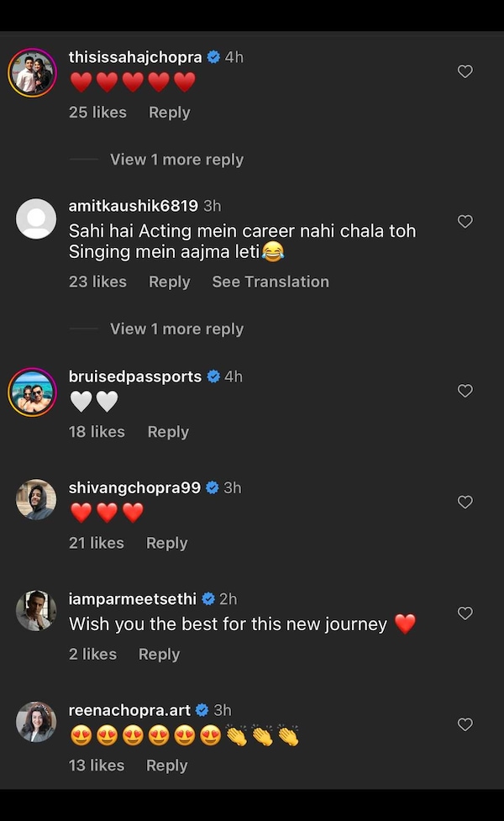Like thisissahajchopra's hearts comment
Image resolution: width=504 pixels, height=821 pixels.
click(x=465, y=72)
